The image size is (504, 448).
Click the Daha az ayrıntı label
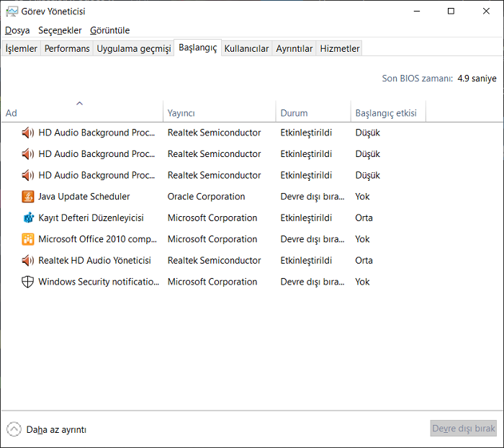(56, 430)
